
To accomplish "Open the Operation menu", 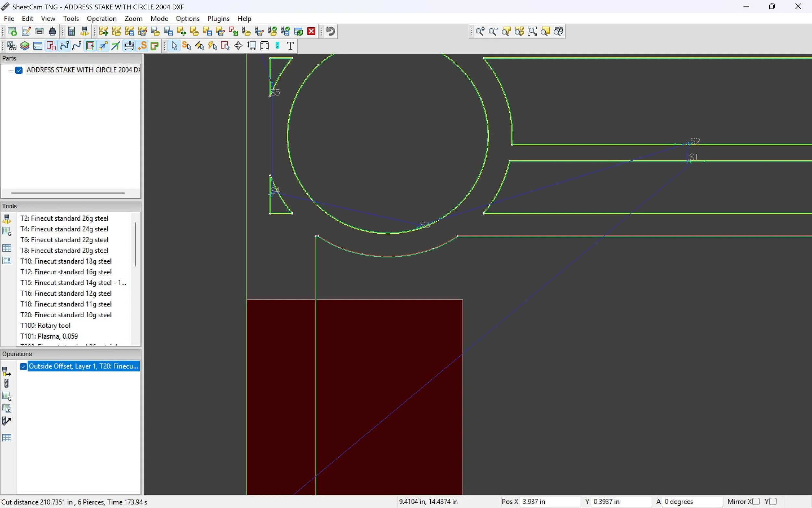I will (x=101, y=19).
